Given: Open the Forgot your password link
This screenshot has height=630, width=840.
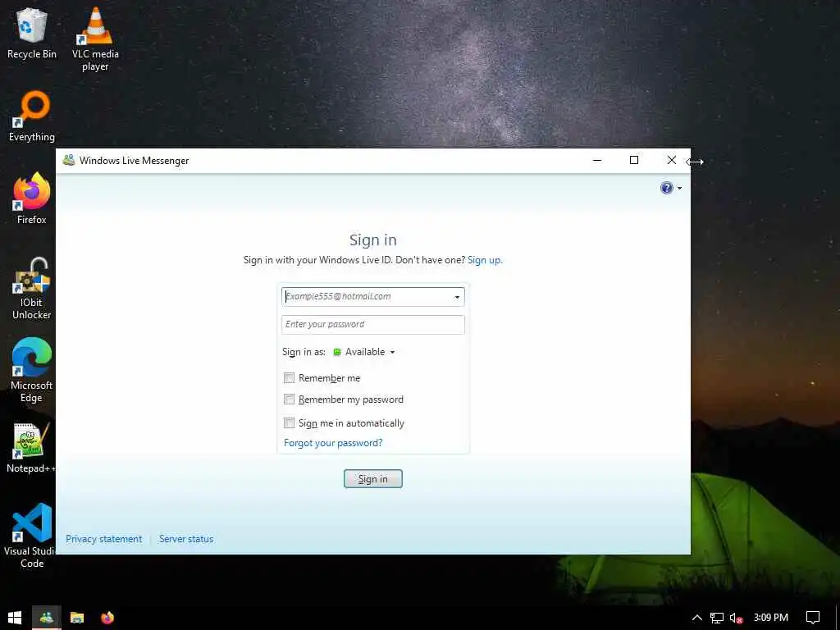Looking at the screenshot, I should point(333,443).
